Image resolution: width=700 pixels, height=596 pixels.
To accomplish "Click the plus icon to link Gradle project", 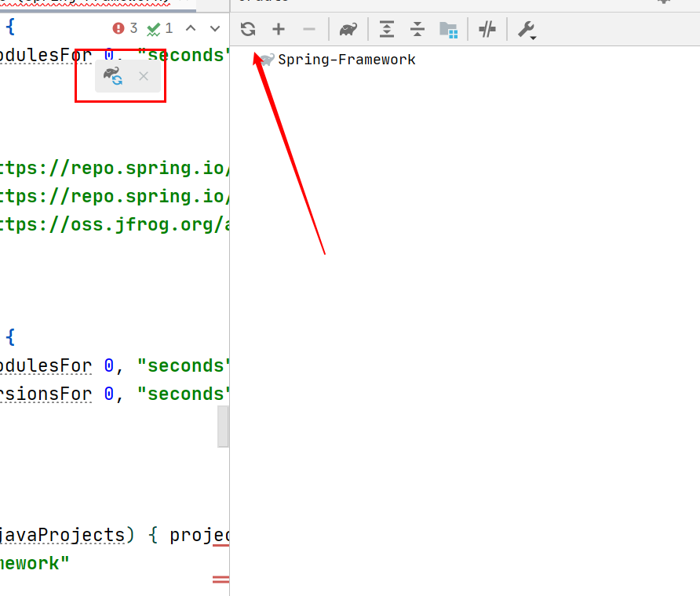I will 279,30.
